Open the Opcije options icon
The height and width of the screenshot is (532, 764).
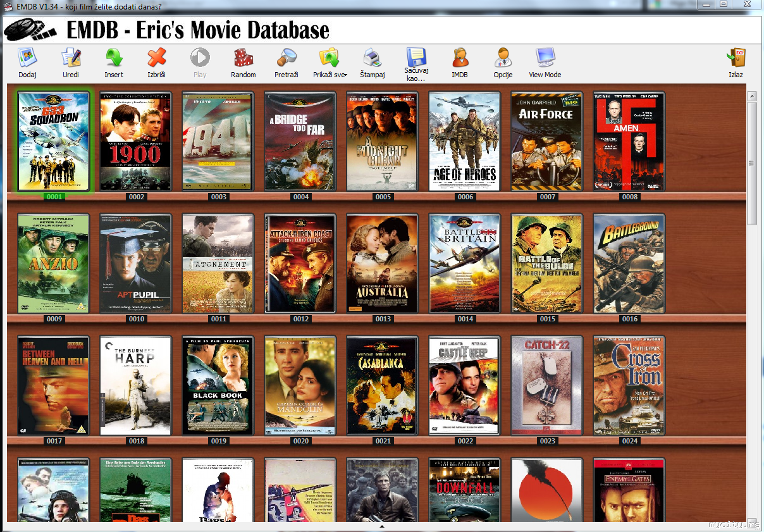[x=503, y=58]
